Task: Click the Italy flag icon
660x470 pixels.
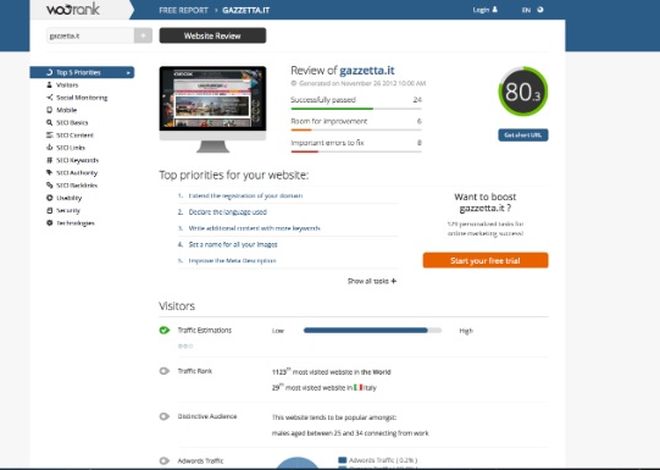Action: click(358, 387)
